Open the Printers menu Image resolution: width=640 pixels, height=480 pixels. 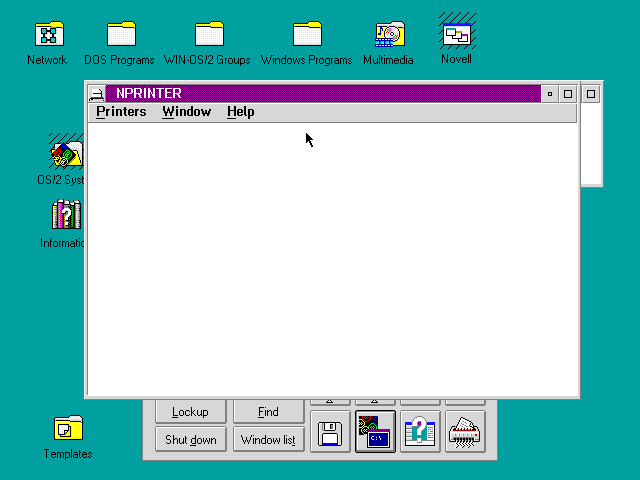pos(121,112)
